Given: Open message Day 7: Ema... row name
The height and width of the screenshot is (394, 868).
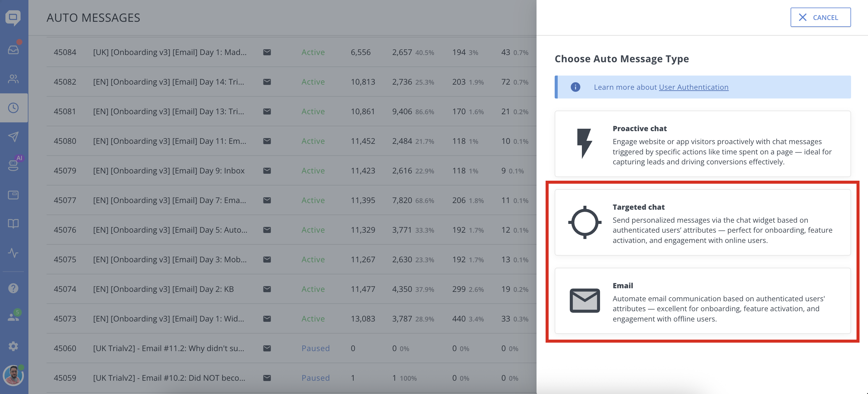Looking at the screenshot, I should 169,200.
